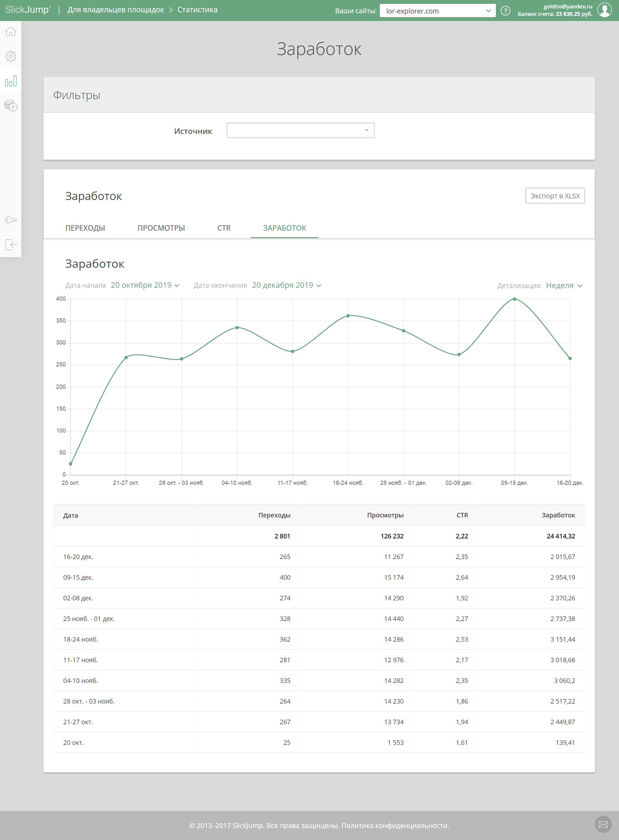Viewport: 619px width, 840px height.
Task: Click the 09-15 дек. chart peak point
Action: [x=514, y=299]
